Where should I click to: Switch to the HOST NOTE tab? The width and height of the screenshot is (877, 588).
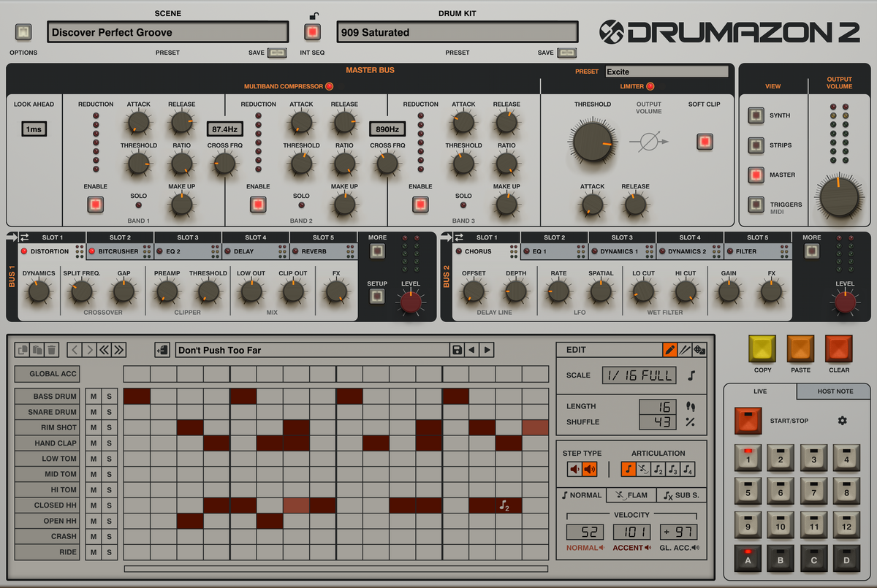[832, 392]
